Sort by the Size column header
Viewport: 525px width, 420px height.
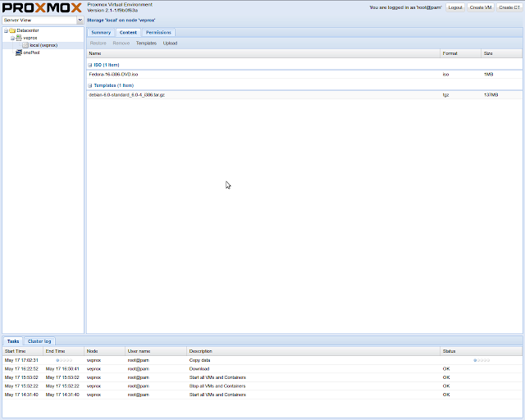tap(501, 53)
